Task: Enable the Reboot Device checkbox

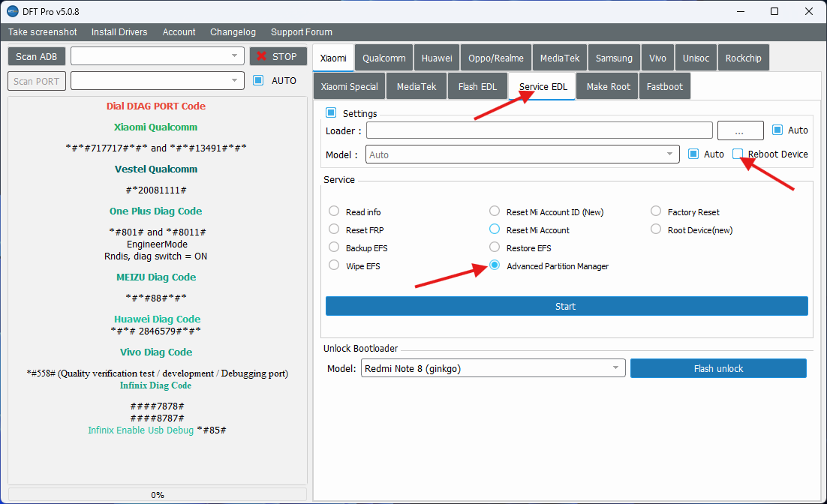Action: tap(738, 154)
